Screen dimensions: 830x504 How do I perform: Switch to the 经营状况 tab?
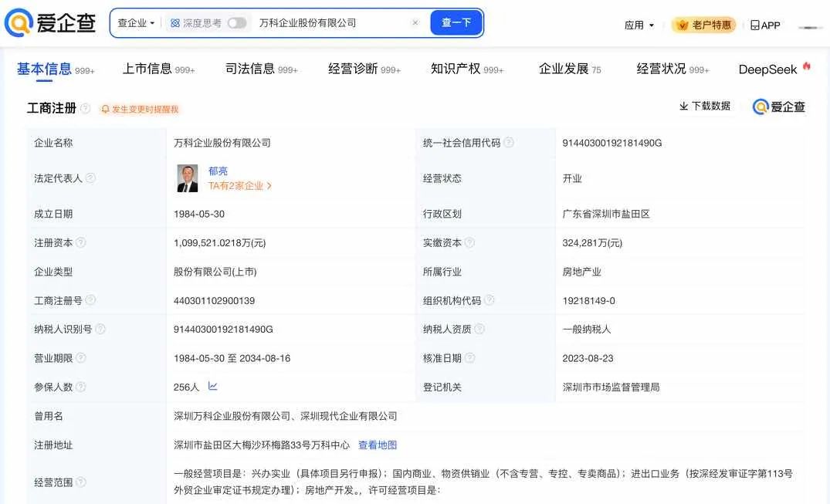click(x=672, y=69)
